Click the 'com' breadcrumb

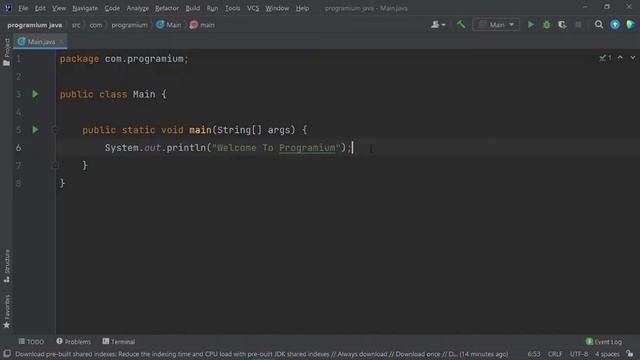[x=96, y=25]
